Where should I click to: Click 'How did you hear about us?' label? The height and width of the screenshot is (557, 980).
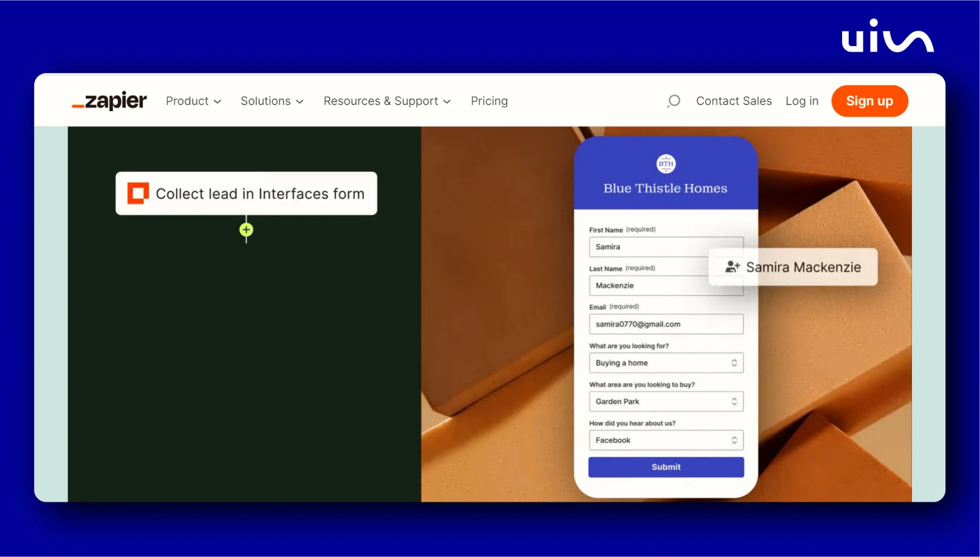pyautogui.click(x=632, y=423)
